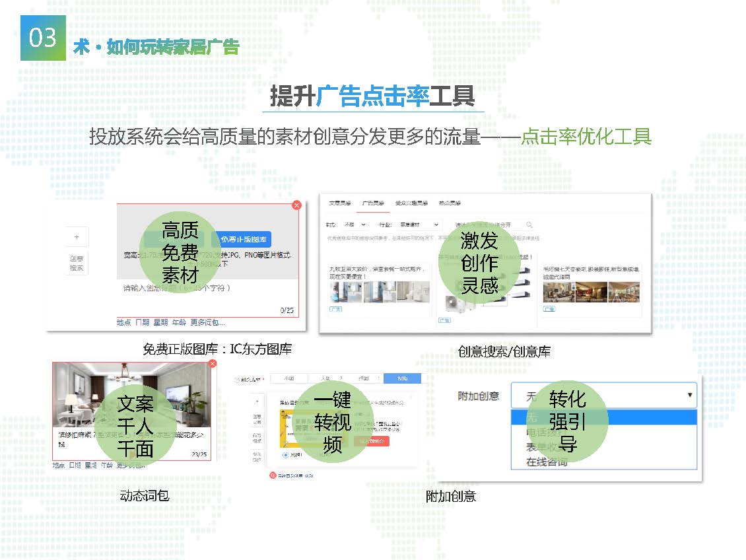746x560 pixels.
Task: Open the 行业 家居建材 dropdown
Action: click(x=419, y=225)
